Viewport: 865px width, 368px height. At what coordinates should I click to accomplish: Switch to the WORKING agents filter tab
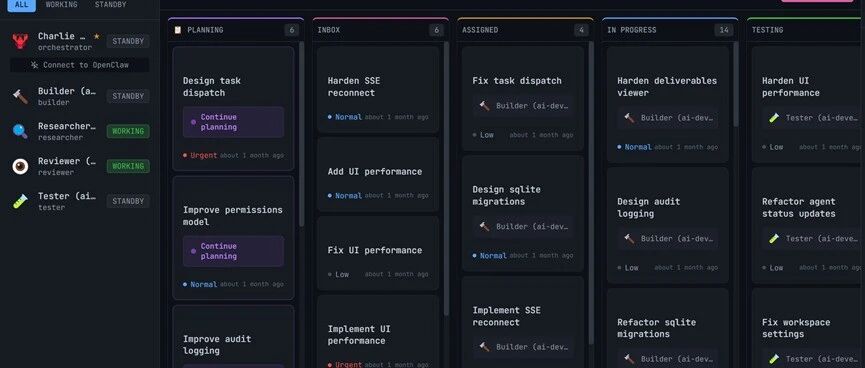point(61,5)
